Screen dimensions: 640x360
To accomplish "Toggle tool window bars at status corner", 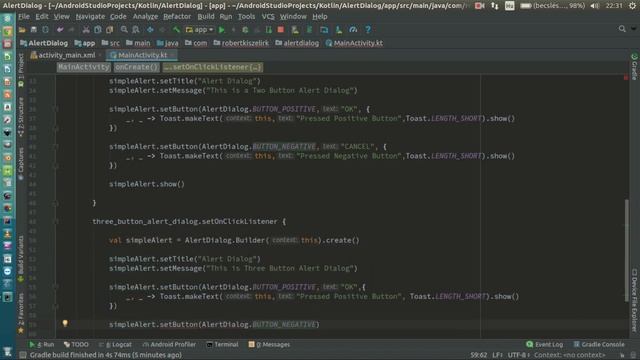I will pyautogui.click(x=23, y=355).
